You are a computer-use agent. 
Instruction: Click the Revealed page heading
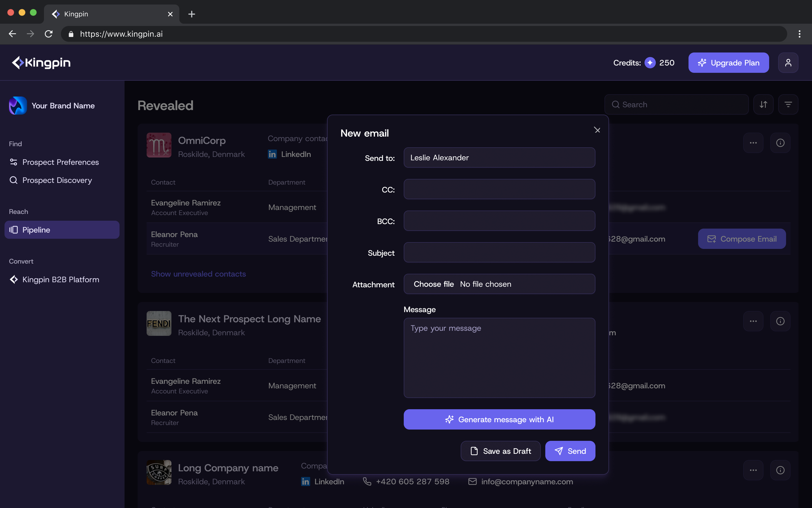pos(166,106)
